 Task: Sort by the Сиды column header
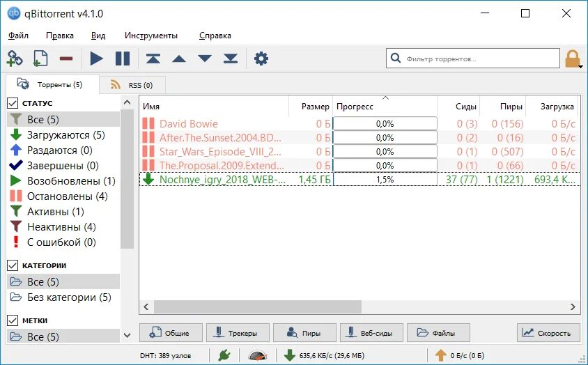[x=458, y=107]
